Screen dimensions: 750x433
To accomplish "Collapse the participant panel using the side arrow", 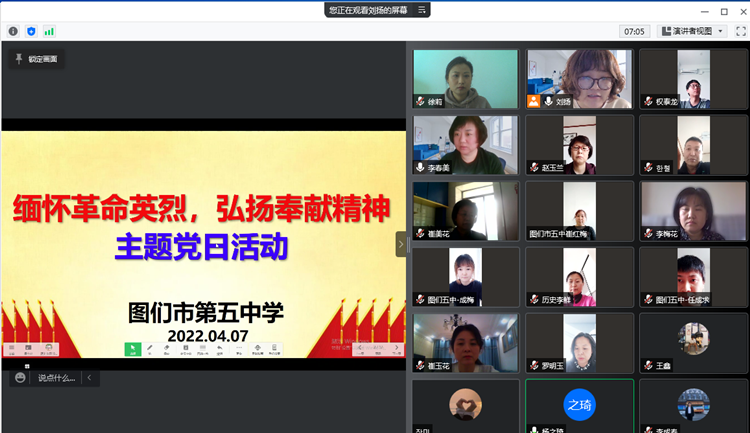I will pos(401,244).
